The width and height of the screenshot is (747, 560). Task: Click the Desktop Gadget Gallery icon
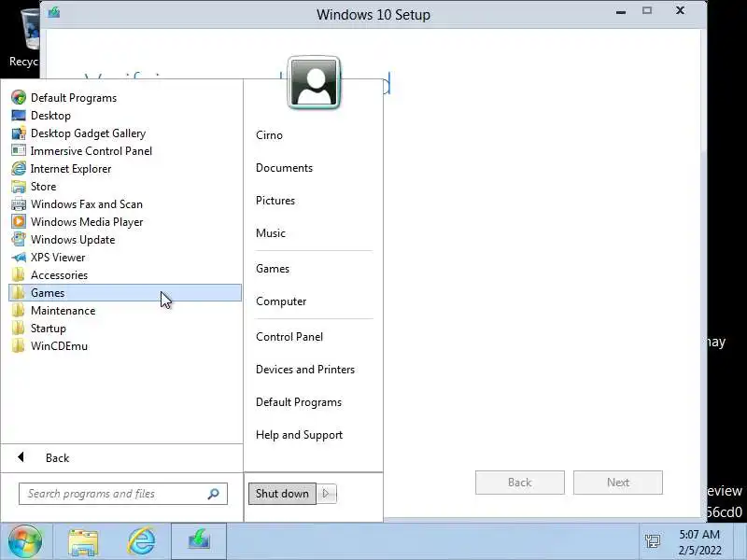pyautogui.click(x=19, y=133)
